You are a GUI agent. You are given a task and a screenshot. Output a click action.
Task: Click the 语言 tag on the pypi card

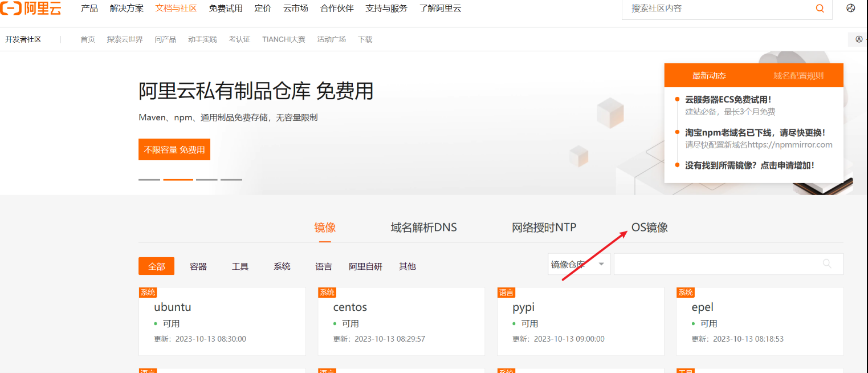[506, 292]
